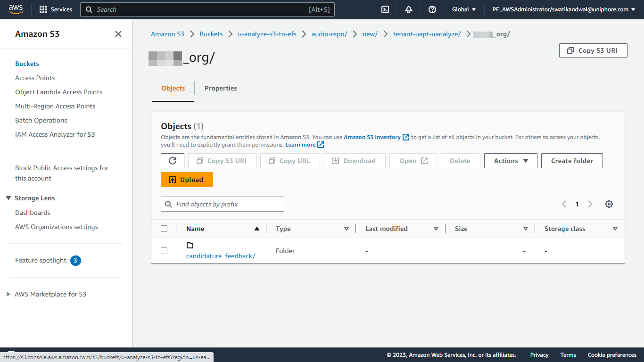Open Block Public Access settings

coord(62,173)
